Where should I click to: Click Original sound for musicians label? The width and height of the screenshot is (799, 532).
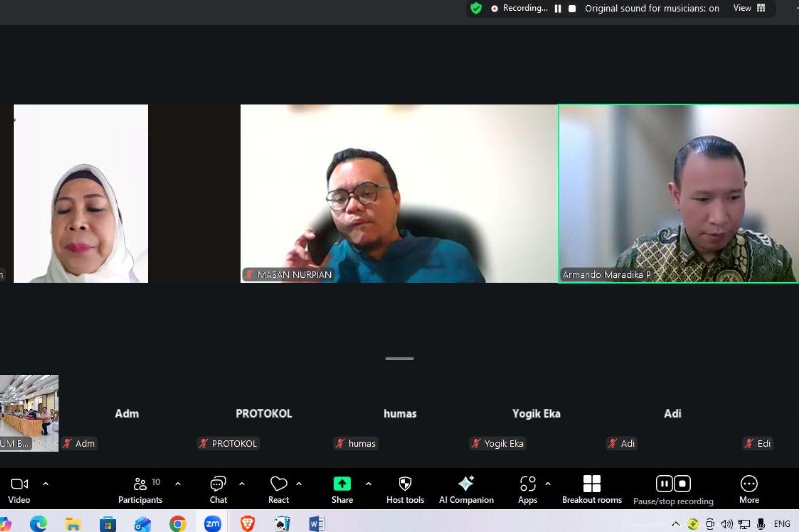click(x=652, y=8)
